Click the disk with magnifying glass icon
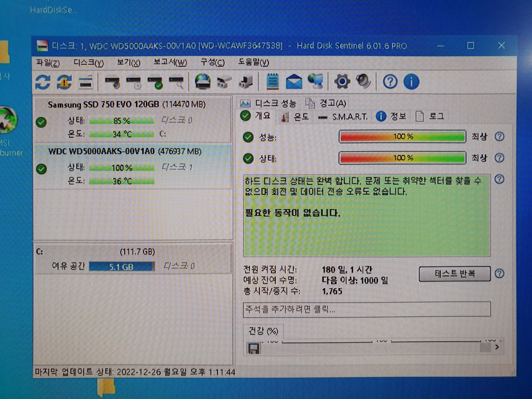Viewport: 532px width, 399px height. point(177,82)
